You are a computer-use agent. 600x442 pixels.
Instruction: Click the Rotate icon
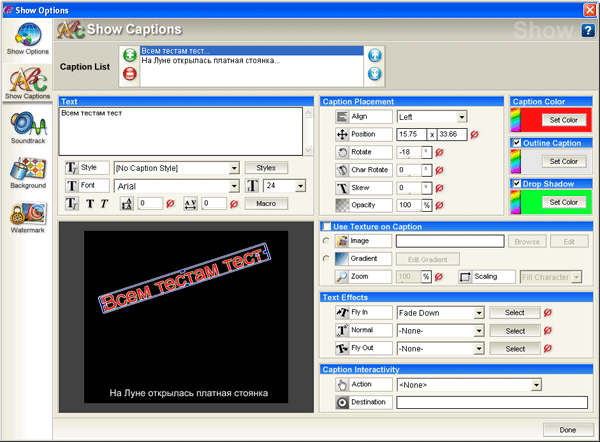click(342, 152)
